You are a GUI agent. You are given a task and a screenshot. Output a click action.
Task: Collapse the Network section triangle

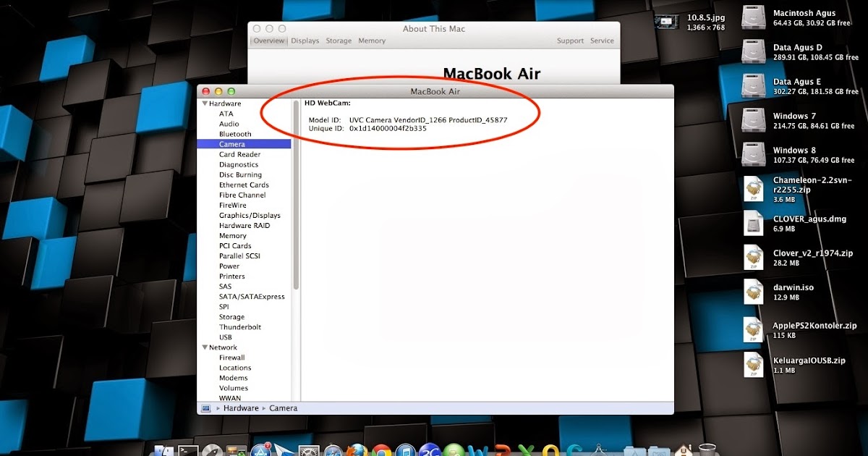point(205,347)
